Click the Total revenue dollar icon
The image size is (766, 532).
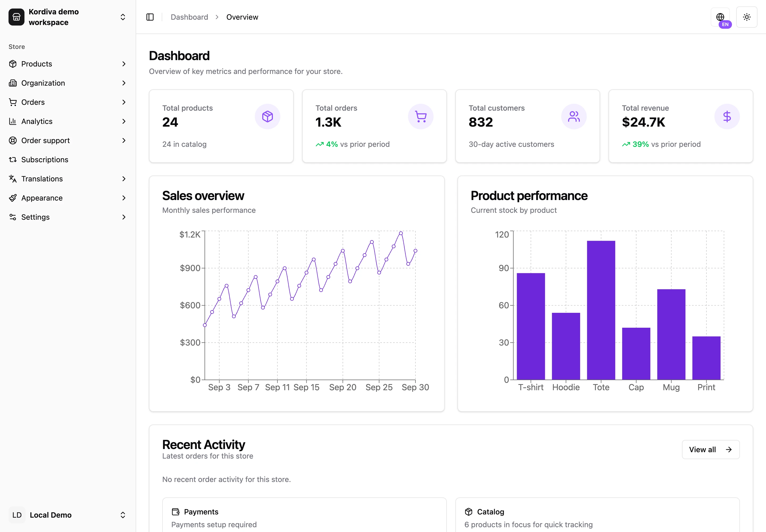pos(727,116)
